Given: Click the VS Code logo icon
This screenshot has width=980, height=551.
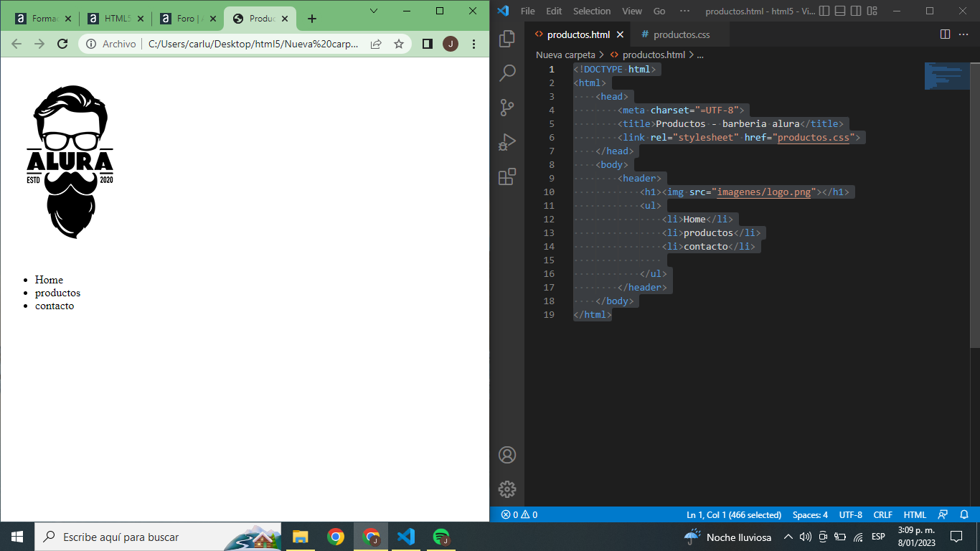Looking at the screenshot, I should click(x=503, y=11).
